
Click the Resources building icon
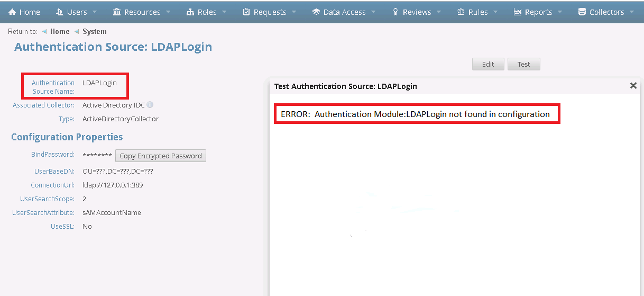pos(117,12)
